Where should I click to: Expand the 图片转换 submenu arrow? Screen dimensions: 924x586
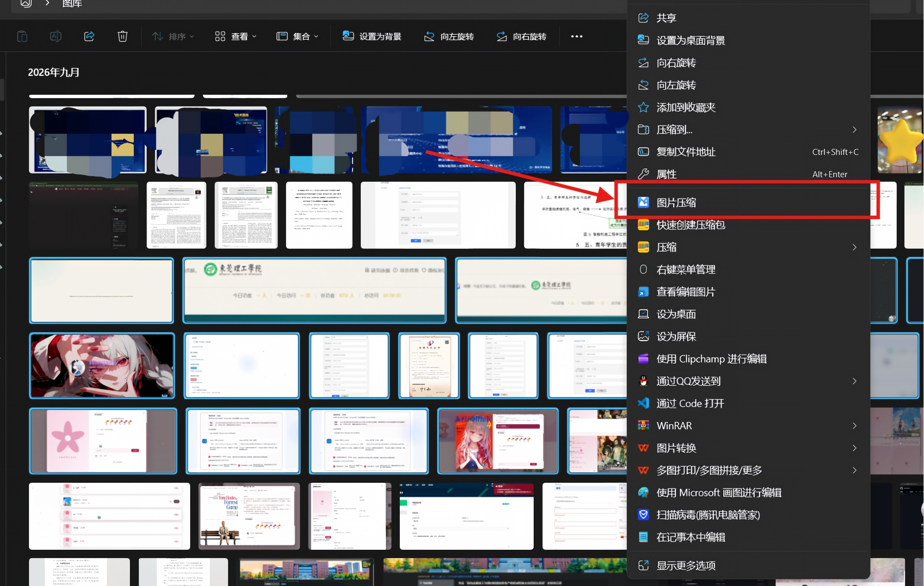[x=854, y=448]
